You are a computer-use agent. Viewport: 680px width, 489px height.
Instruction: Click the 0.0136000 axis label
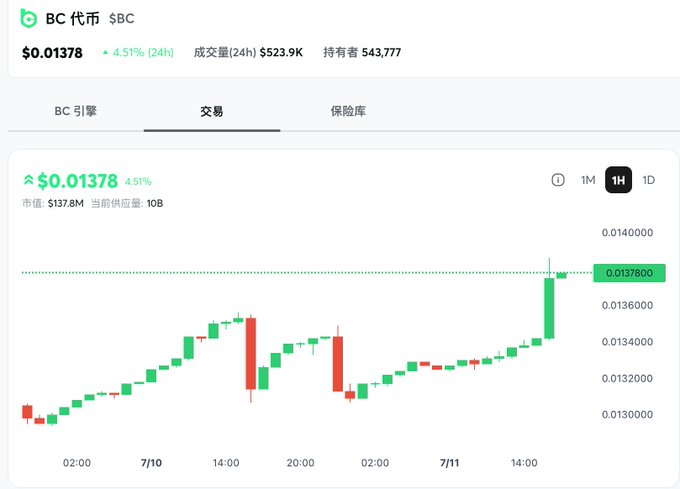627,306
